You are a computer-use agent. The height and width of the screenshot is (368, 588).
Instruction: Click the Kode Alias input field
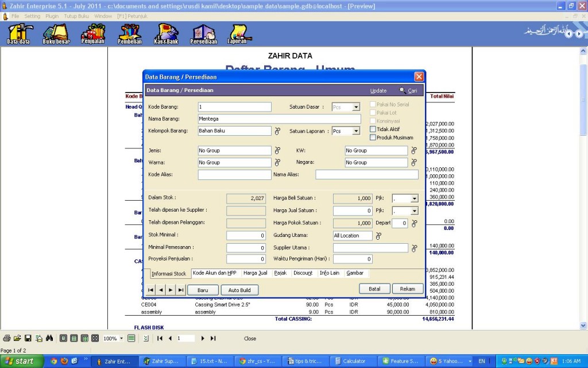[x=234, y=175]
